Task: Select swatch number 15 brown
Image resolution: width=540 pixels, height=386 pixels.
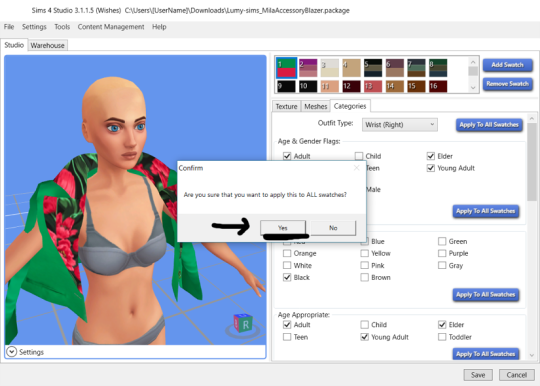Action: coord(416,86)
